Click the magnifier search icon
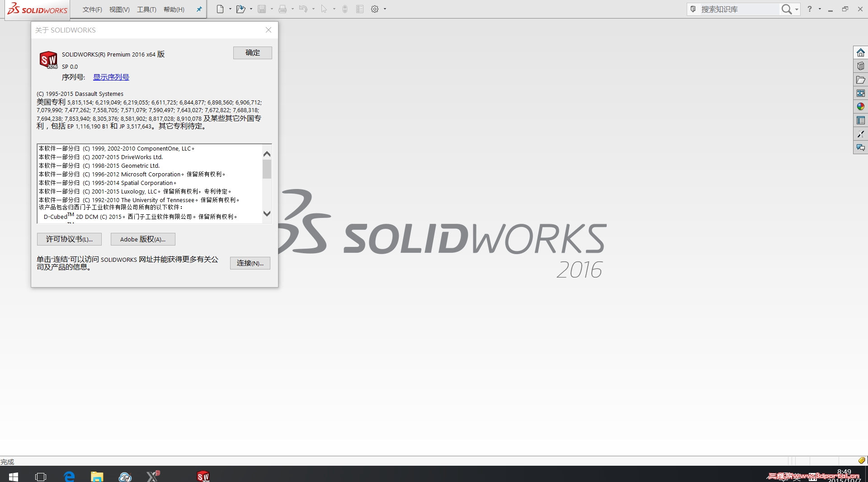The height and width of the screenshot is (482, 868). coord(787,9)
